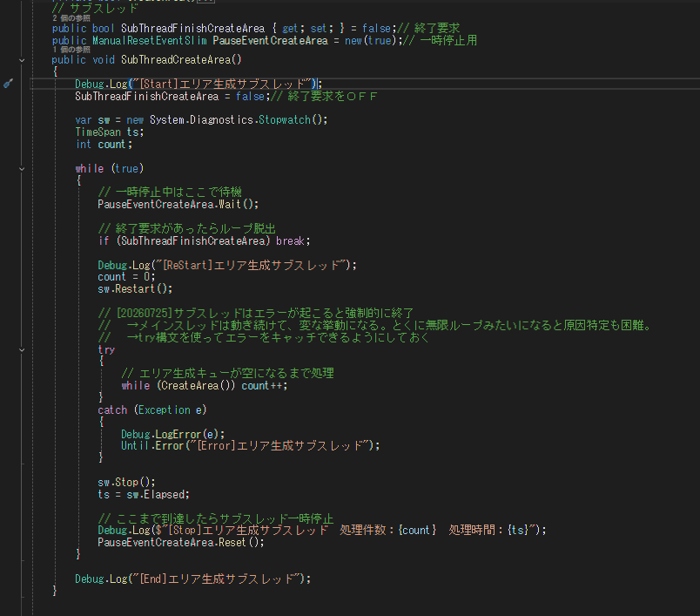Click 'sw.Elapsed' in the ts assignment
The height and width of the screenshot is (616, 700).
click(155, 495)
